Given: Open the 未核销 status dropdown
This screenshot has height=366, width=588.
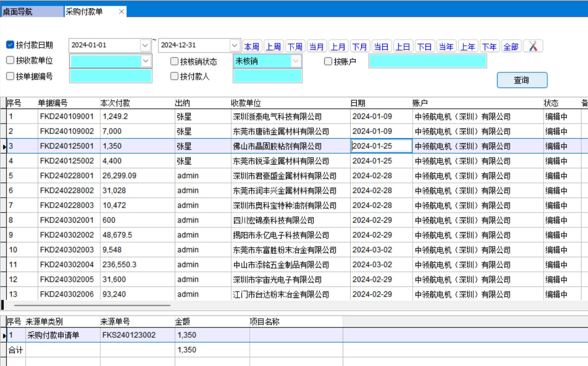Looking at the screenshot, I should click(295, 61).
